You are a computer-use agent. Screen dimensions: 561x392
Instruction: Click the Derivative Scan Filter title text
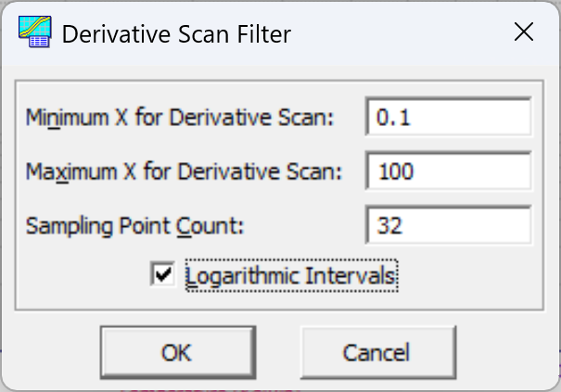176,34
